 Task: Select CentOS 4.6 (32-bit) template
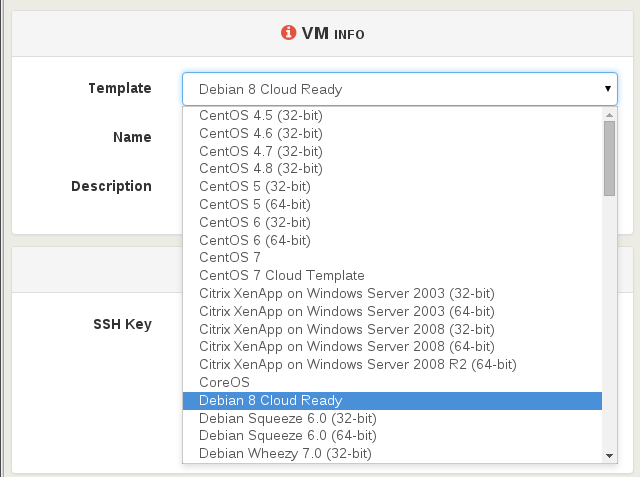click(x=392, y=133)
